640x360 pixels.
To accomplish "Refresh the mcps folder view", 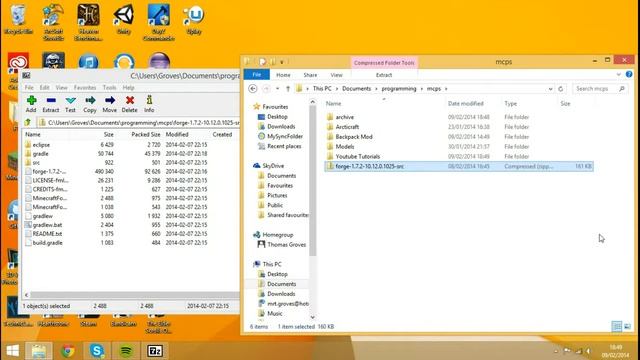I will (x=561, y=89).
